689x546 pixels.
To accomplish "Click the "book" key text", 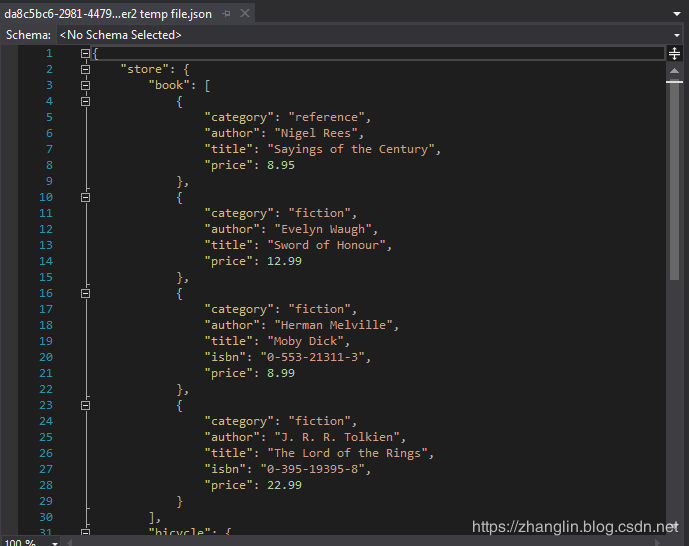I will [169, 85].
